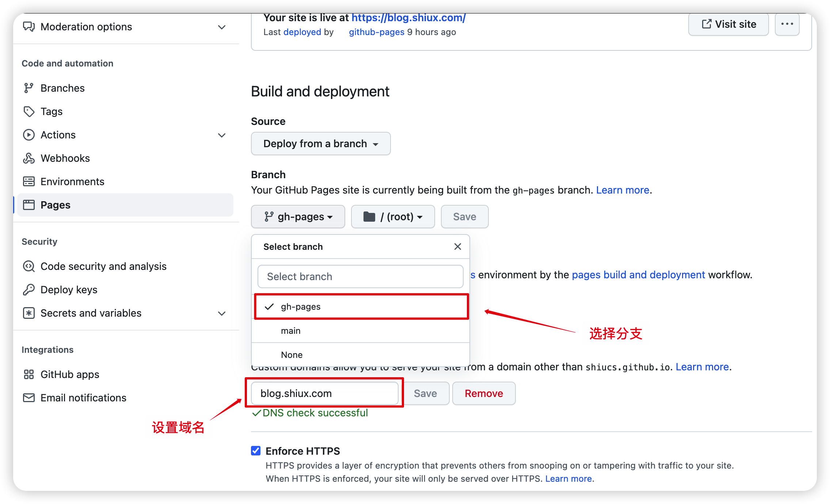Click the Actions play-circle icon
Viewport: 830px width, 504px height.
coord(29,135)
